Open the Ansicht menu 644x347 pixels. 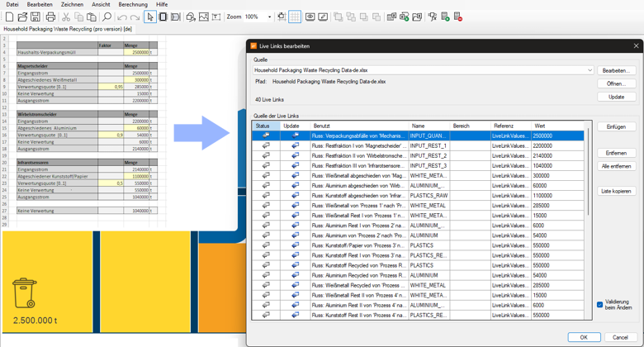coord(101,4)
